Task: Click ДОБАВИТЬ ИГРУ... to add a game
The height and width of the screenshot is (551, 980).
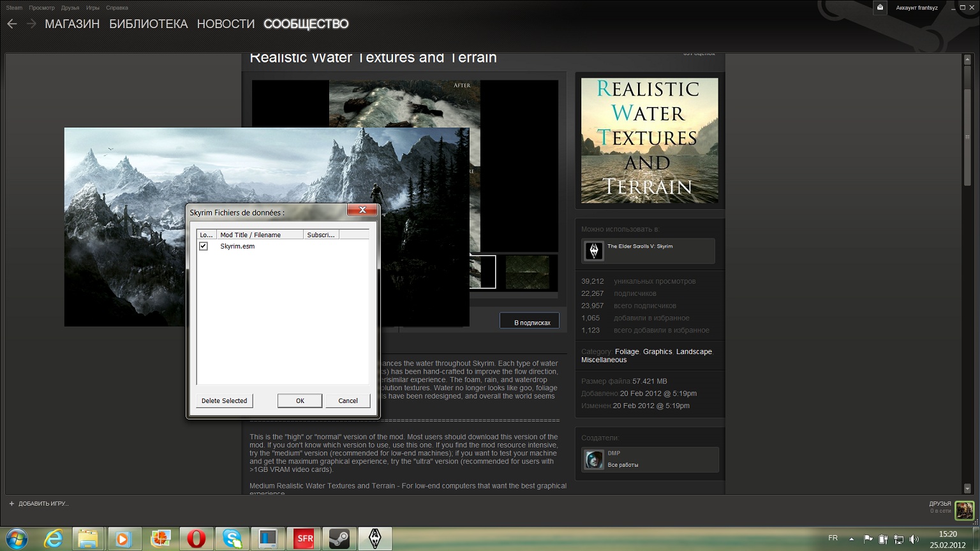Action: point(43,504)
